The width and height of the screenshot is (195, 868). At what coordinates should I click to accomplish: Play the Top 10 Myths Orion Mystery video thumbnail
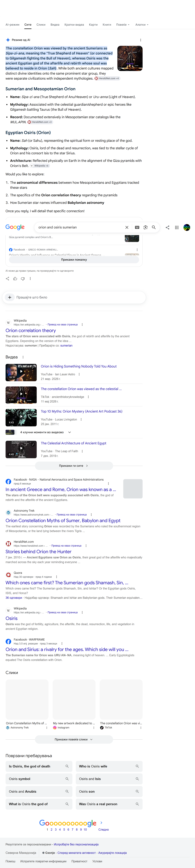pos(21,418)
